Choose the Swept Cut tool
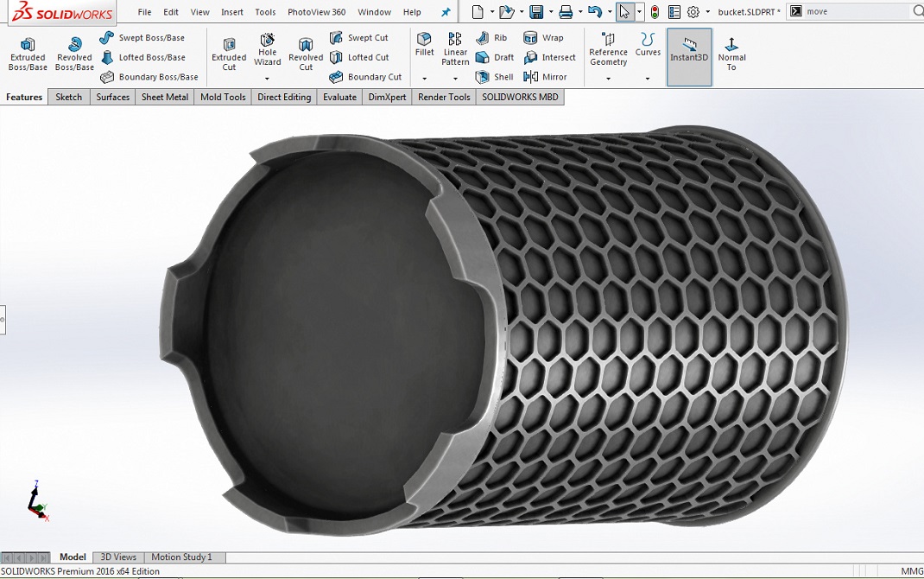 pos(359,38)
